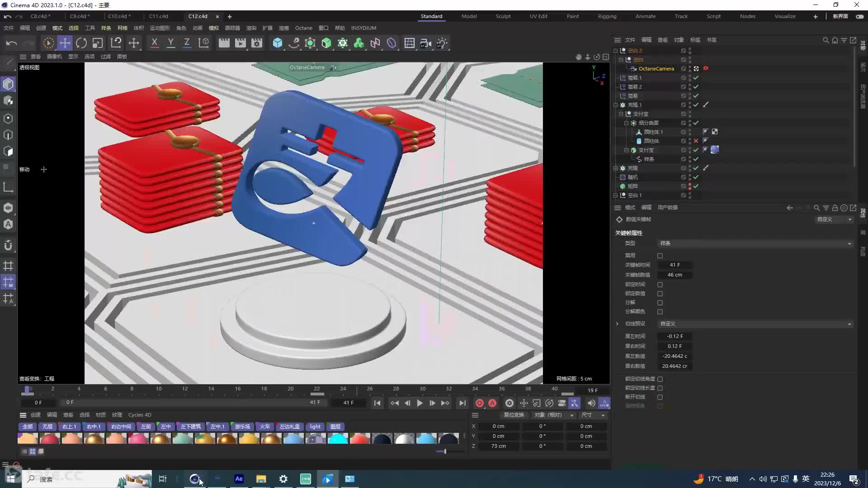Open the Spline Pen tool
Viewport: 868px width, 488px height.
click(294, 43)
